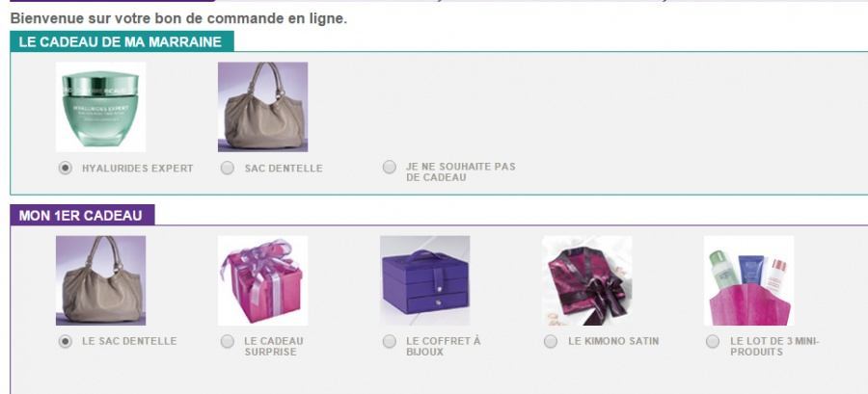This screenshot has height=394, width=868.
Task: Pick Le Kimono Satin radio option
Action: point(551,342)
